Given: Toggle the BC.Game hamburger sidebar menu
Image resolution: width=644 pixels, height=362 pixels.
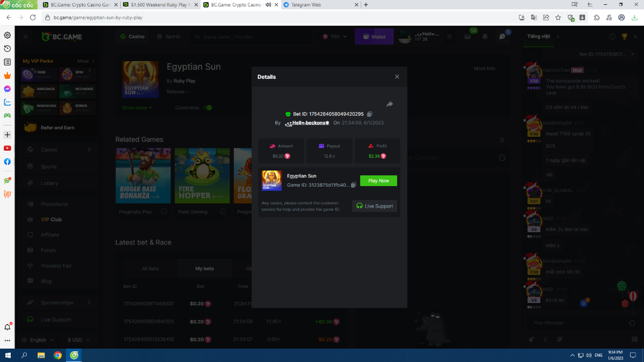Looking at the screenshot, I should click(25, 36).
